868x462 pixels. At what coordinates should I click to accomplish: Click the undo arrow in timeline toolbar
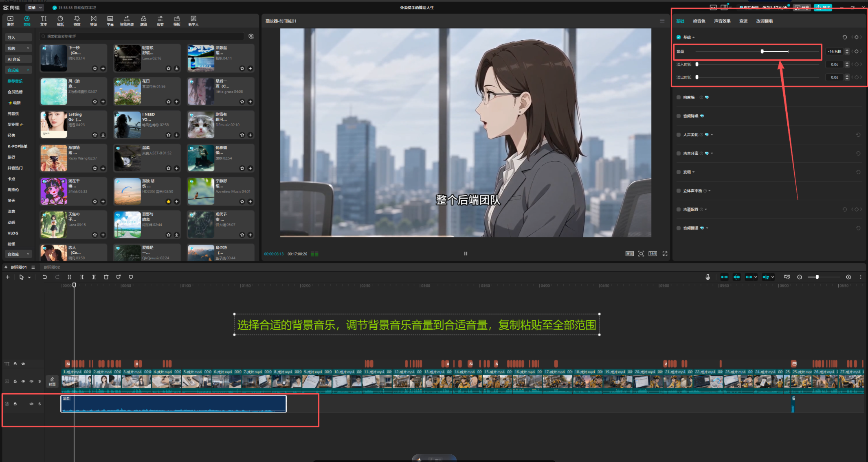coord(45,277)
